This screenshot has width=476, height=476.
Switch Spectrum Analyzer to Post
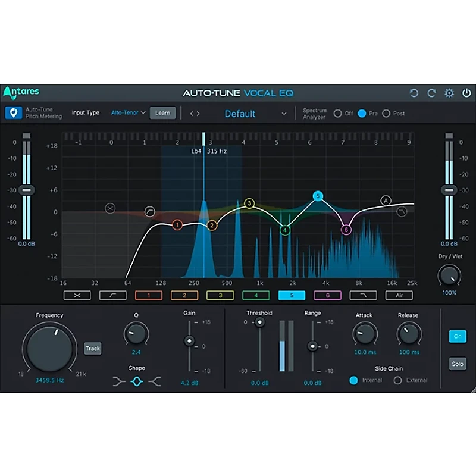pos(386,112)
